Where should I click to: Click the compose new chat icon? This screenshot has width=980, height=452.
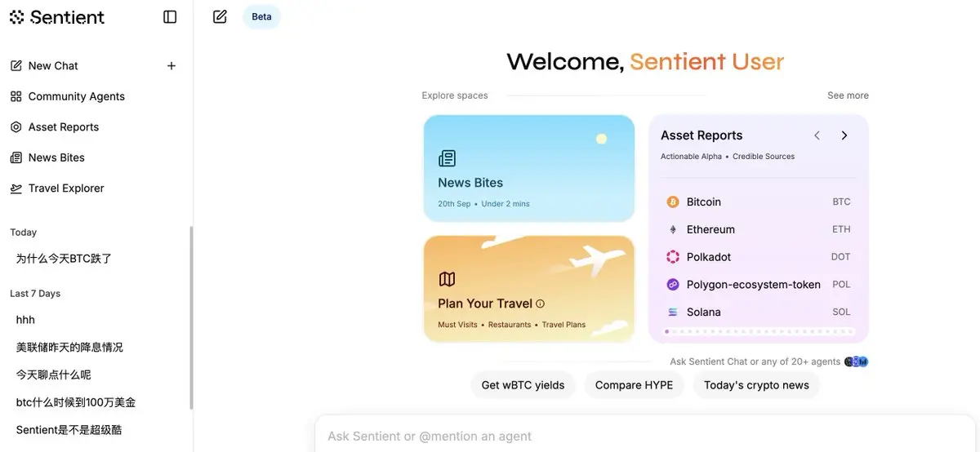tap(220, 16)
